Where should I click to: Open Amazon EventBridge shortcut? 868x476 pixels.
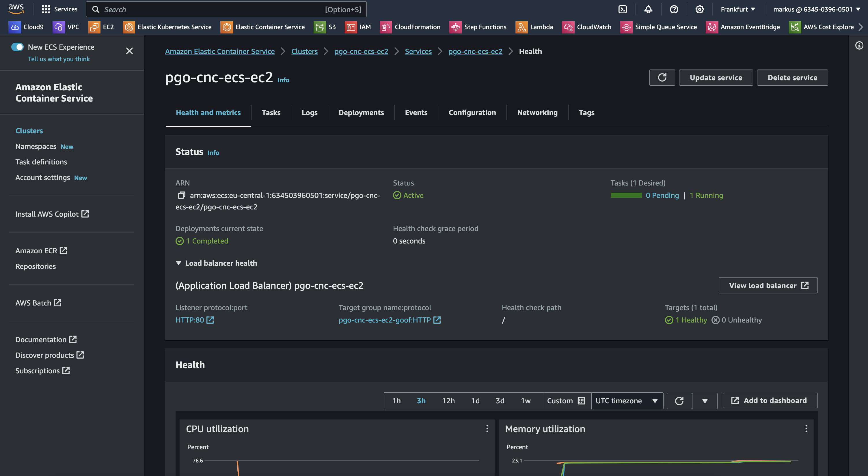click(x=743, y=27)
